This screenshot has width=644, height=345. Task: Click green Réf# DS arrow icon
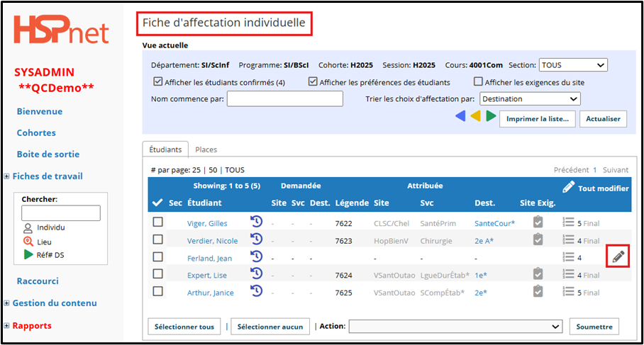[x=28, y=255]
